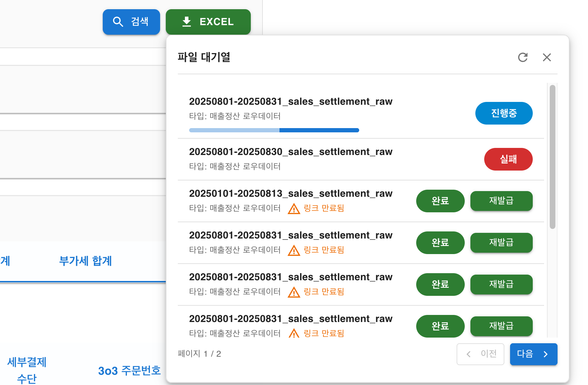Close the 파일 대기열 panel
Screen dimensions: 588x385
547,57
